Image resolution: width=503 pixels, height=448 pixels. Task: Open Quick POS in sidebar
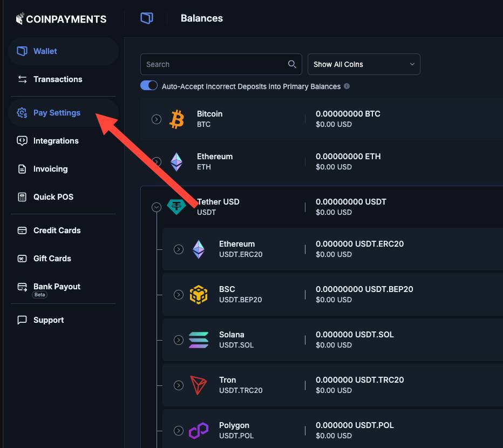[64, 196]
